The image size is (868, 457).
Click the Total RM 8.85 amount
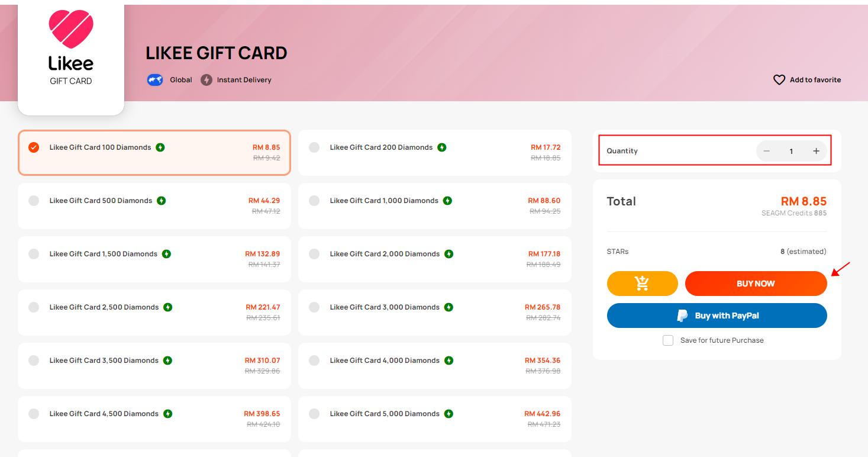click(804, 201)
